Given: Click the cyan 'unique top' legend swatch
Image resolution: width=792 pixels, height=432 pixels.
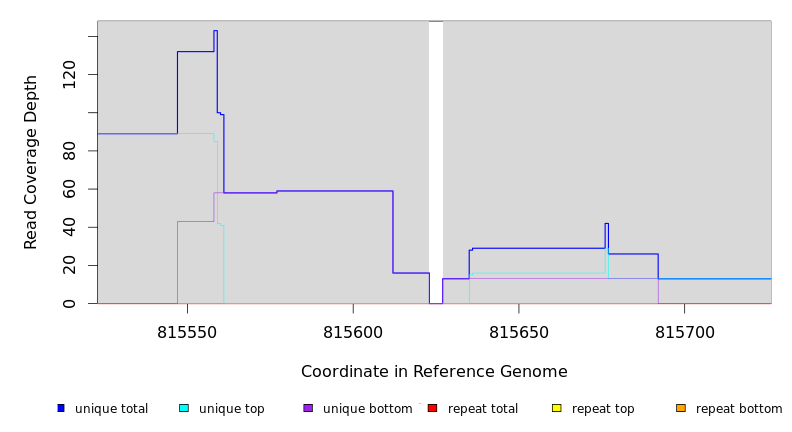Looking at the screenshot, I should point(184,408).
